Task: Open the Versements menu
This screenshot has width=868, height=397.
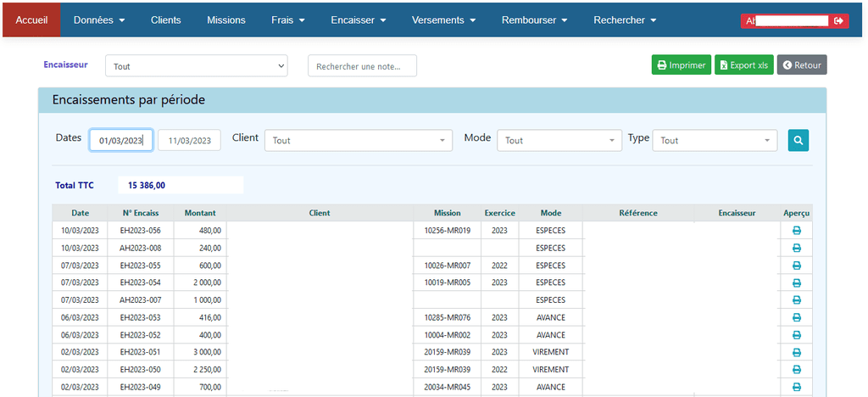Action: pyautogui.click(x=443, y=20)
